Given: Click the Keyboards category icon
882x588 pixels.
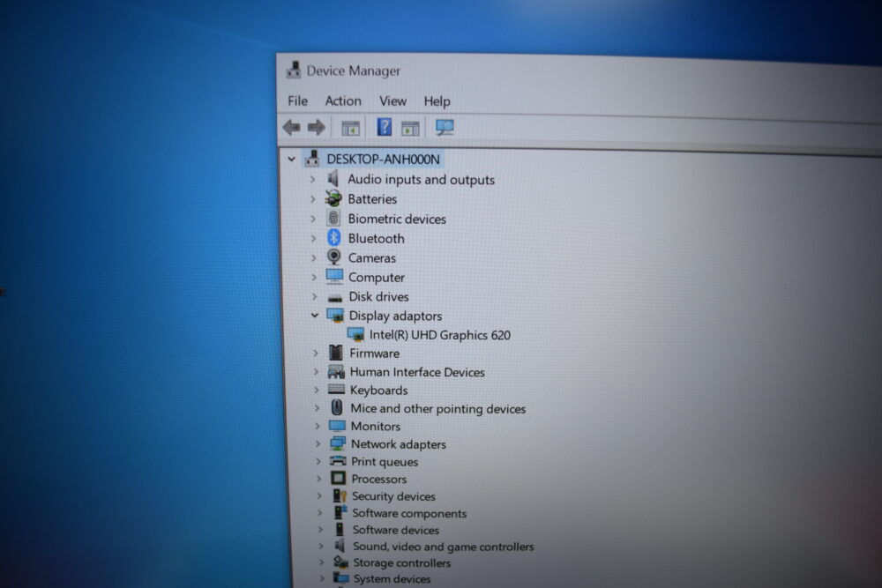Looking at the screenshot, I should click(336, 389).
